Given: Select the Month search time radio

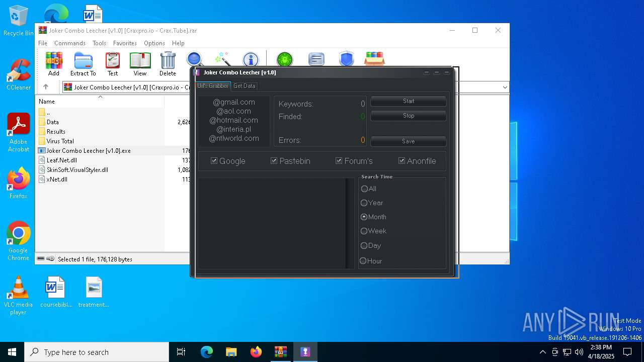Looking at the screenshot, I should [364, 217].
